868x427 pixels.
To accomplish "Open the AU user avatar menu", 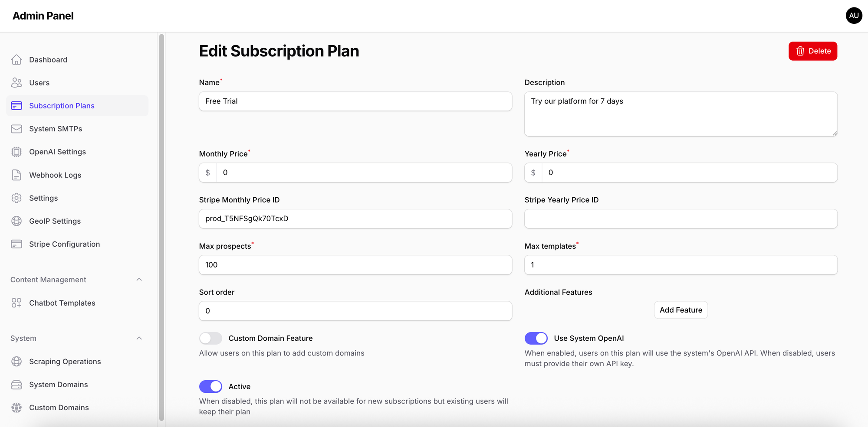I will pos(854,16).
